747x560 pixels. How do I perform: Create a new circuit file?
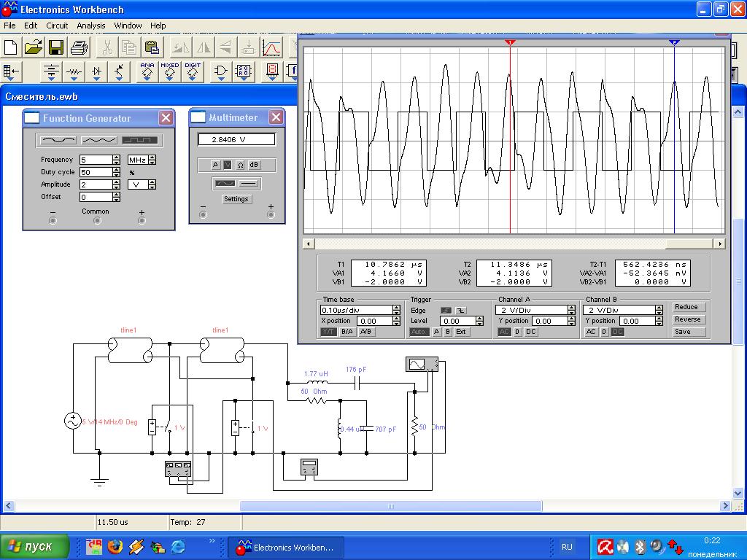tap(10, 47)
